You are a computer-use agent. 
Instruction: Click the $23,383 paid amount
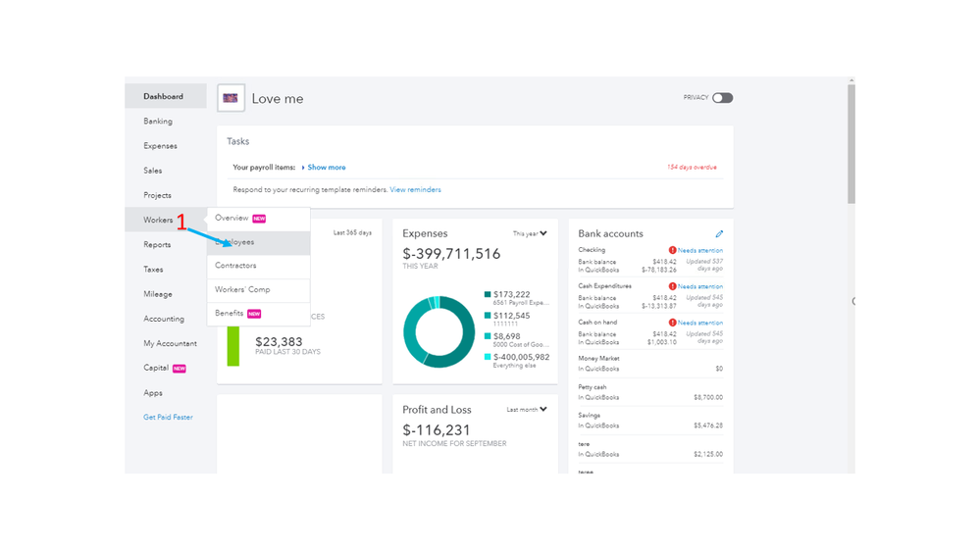[279, 342]
